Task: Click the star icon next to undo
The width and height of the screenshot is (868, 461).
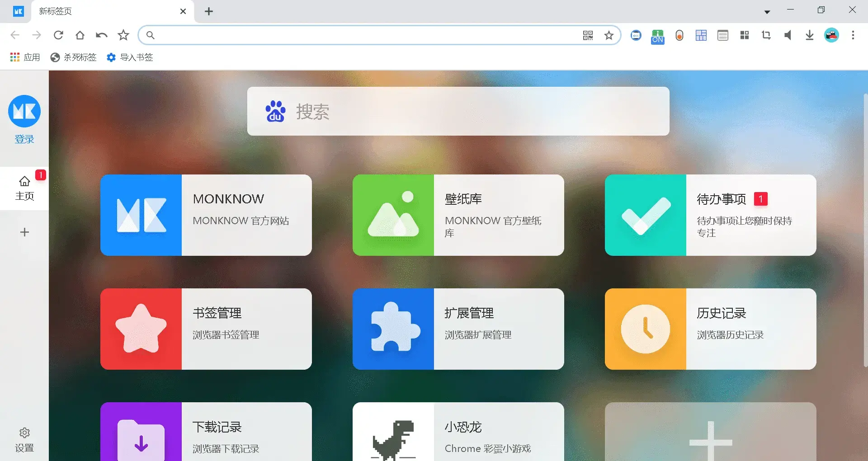Action: tap(123, 35)
